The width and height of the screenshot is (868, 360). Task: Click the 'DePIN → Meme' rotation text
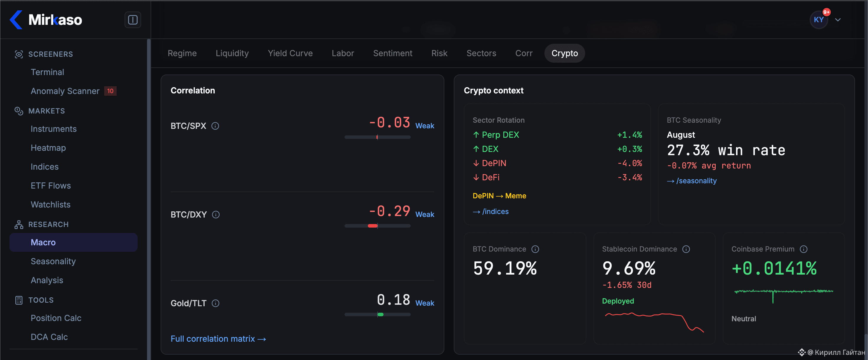499,196
